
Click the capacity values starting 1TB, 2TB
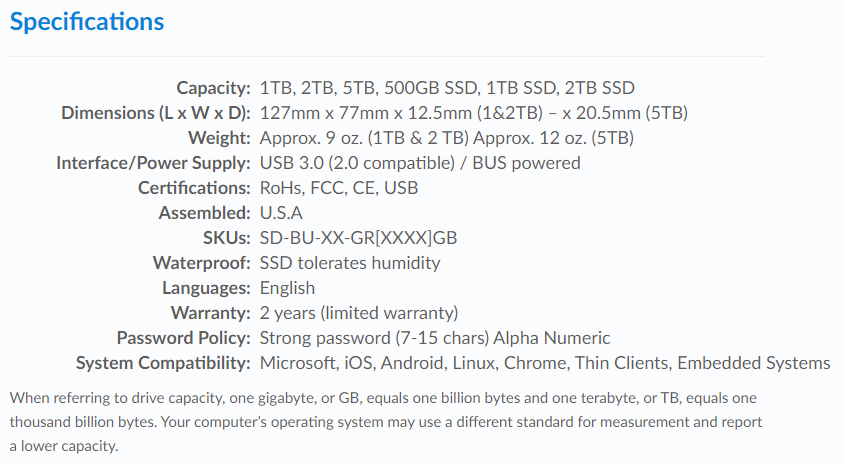(447, 88)
